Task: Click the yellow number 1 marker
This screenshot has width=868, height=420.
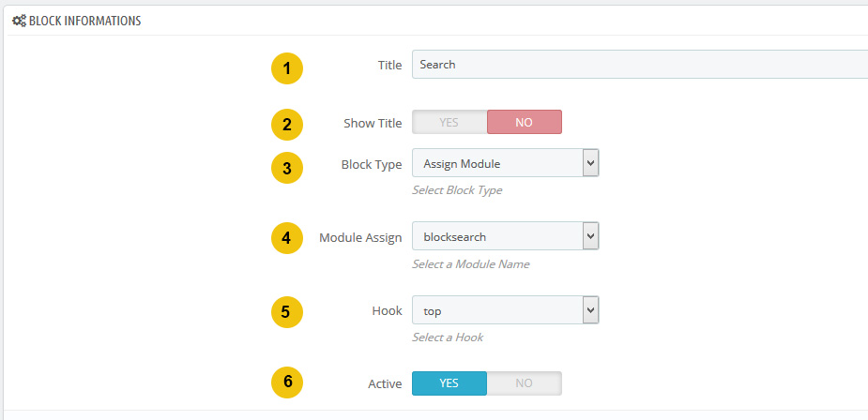Action: pos(287,68)
